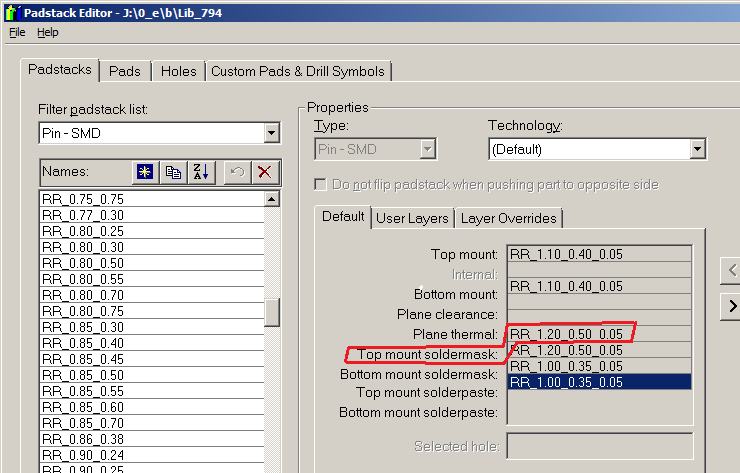Screen dimensions: 740x473
Task: Select RR_0.85_0.30 in names list
Action: click(152, 328)
